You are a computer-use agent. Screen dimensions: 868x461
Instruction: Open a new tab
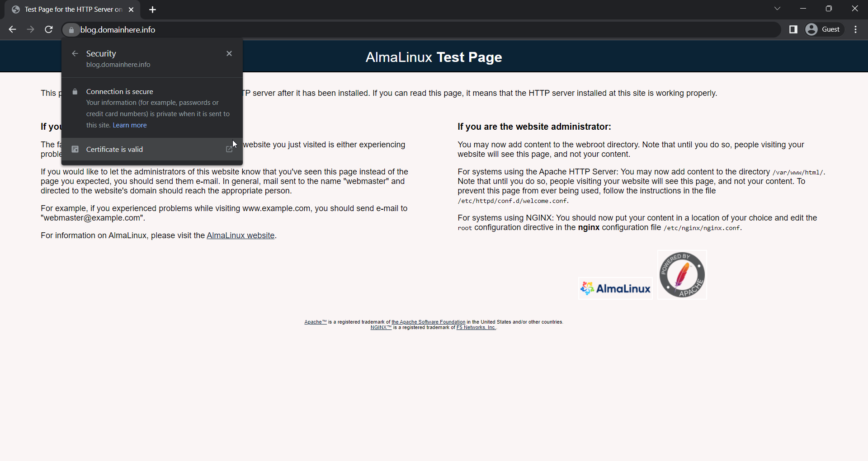153,9
